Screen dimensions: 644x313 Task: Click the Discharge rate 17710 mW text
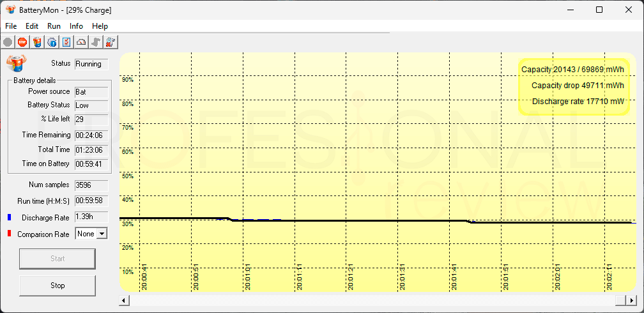578,101
